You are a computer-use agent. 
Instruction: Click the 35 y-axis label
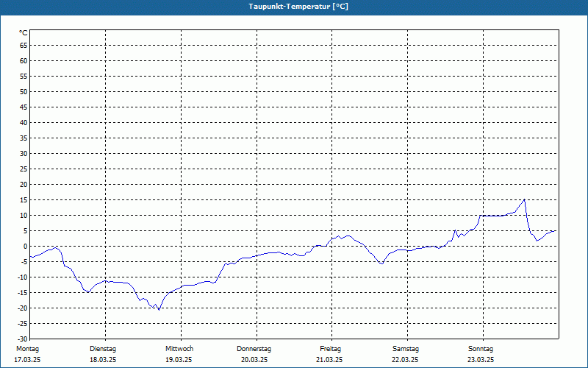click(x=24, y=138)
